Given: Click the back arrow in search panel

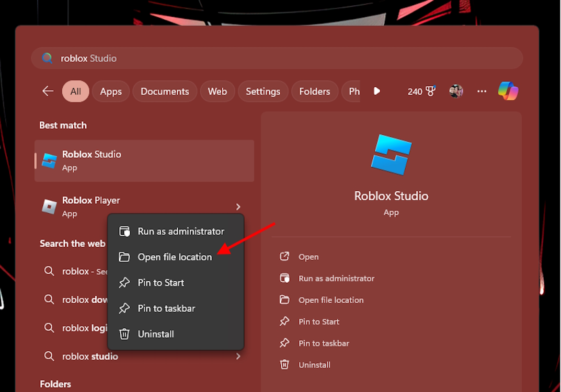Looking at the screenshot, I should click(x=48, y=91).
